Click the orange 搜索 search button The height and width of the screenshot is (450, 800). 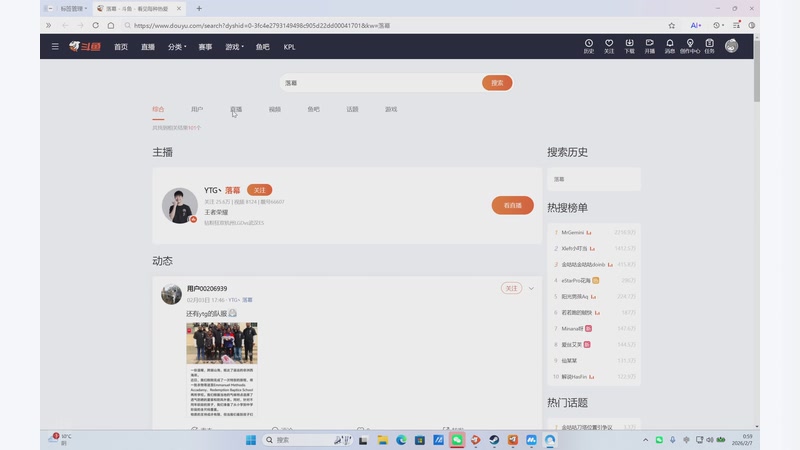coord(497,83)
